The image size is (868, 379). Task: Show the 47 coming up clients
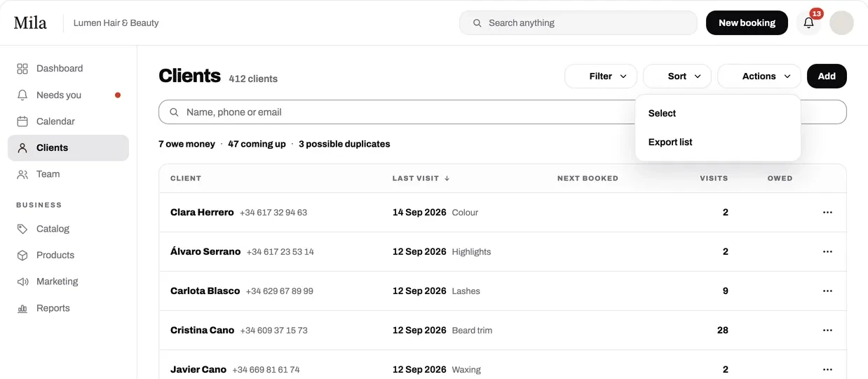coord(257,144)
